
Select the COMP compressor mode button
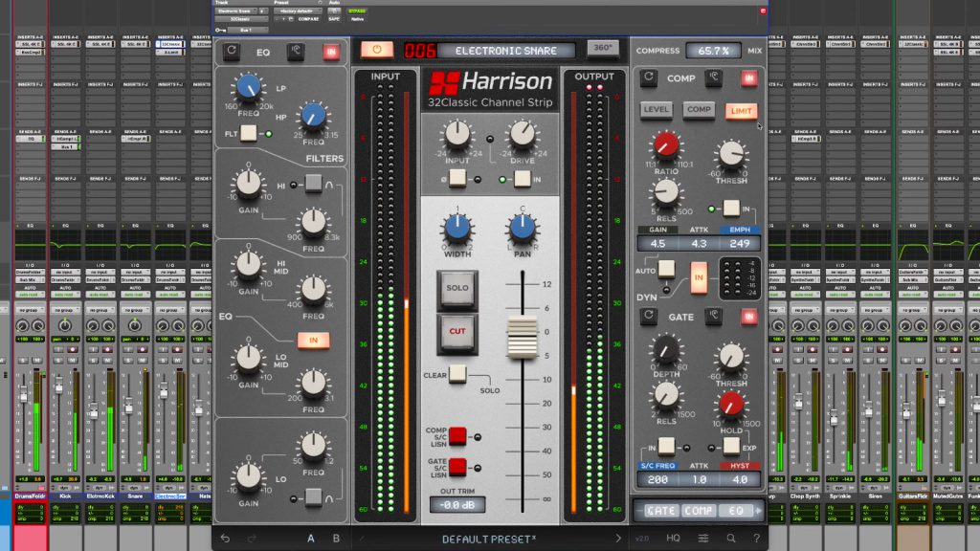pyautogui.click(x=699, y=110)
